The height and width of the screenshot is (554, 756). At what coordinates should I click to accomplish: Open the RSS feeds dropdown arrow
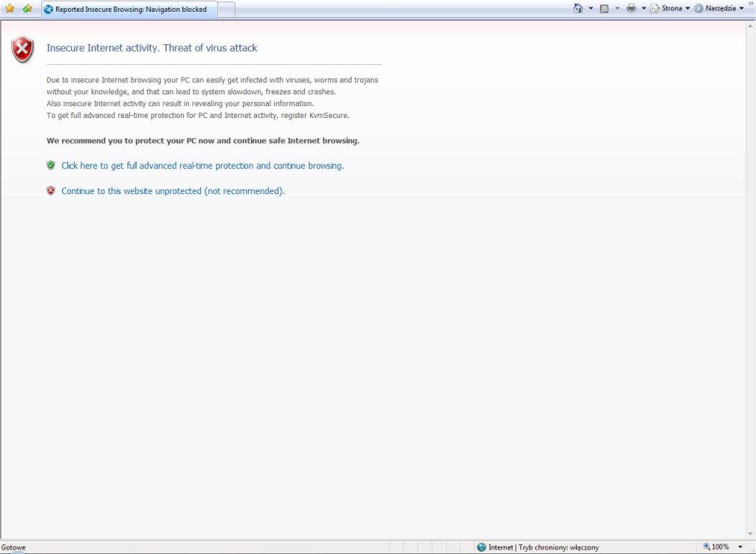[x=617, y=9]
